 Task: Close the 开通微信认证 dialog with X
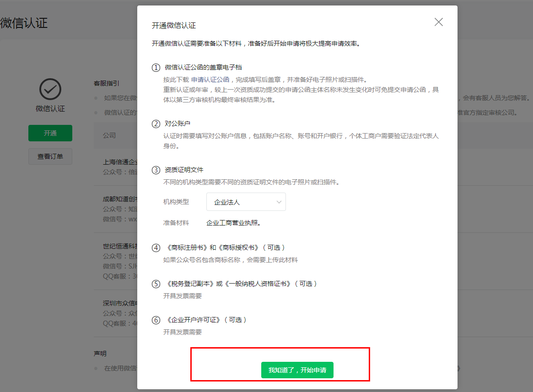tap(438, 22)
